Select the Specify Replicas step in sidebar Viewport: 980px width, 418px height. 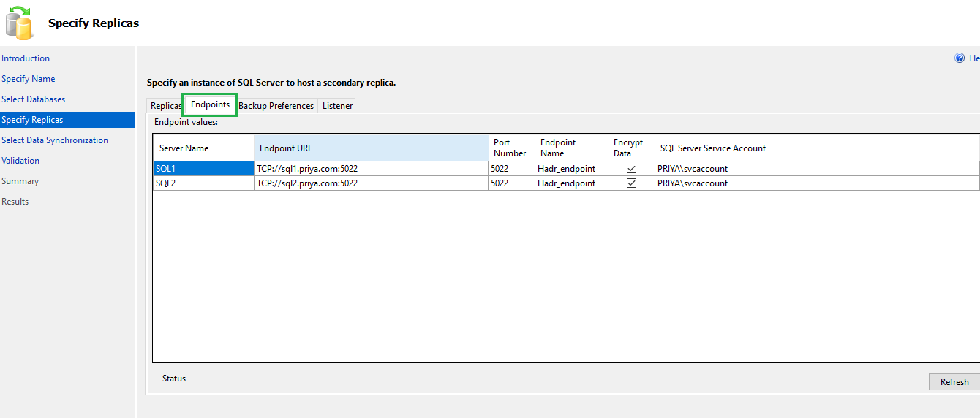pyautogui.click(x=32, y=120)
